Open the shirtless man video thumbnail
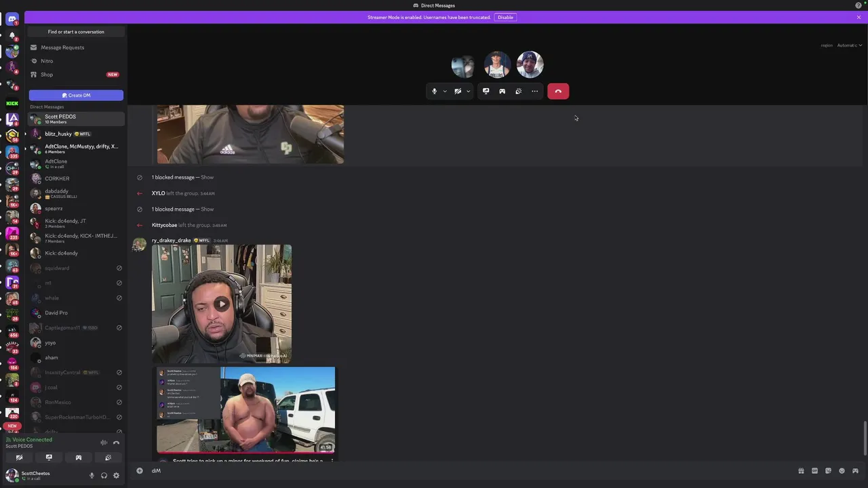868x488 pixels. click(x=245, y=410)
